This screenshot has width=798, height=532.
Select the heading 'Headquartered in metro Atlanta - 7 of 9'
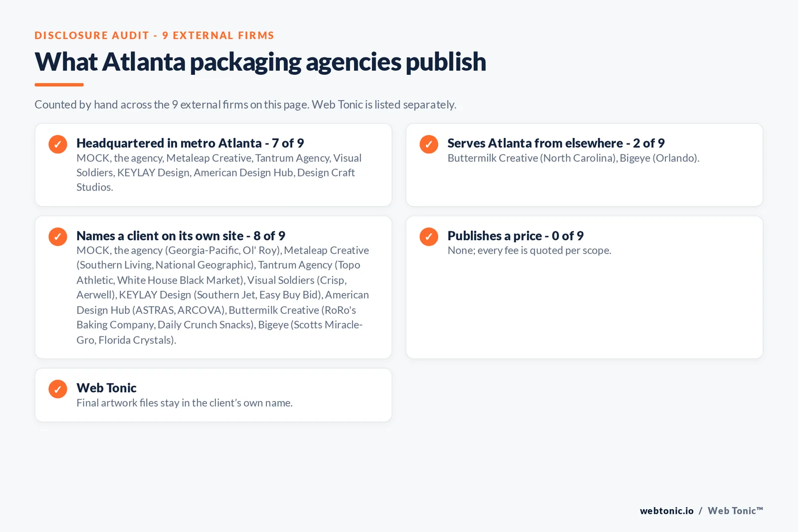(x=190, y=143)
